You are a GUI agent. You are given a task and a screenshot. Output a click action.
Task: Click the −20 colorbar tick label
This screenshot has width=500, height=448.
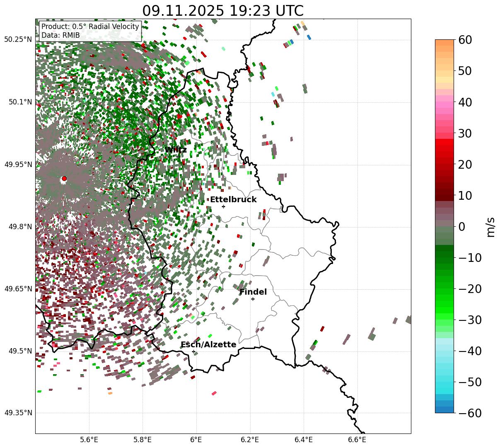click(470, 288)
